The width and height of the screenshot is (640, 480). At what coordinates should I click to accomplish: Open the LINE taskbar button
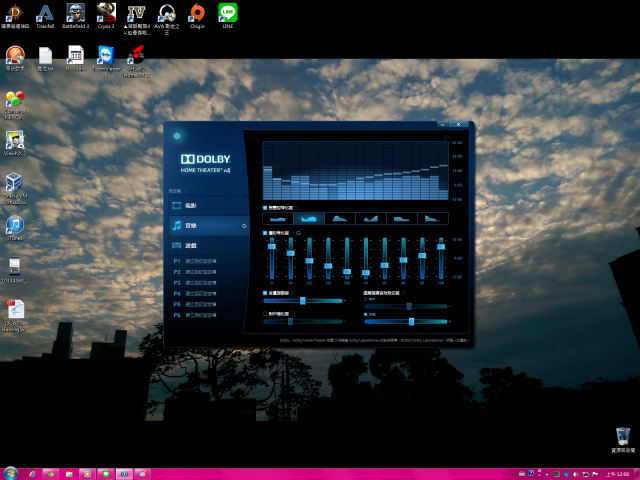pyautogui.click(x=106, y=474)
